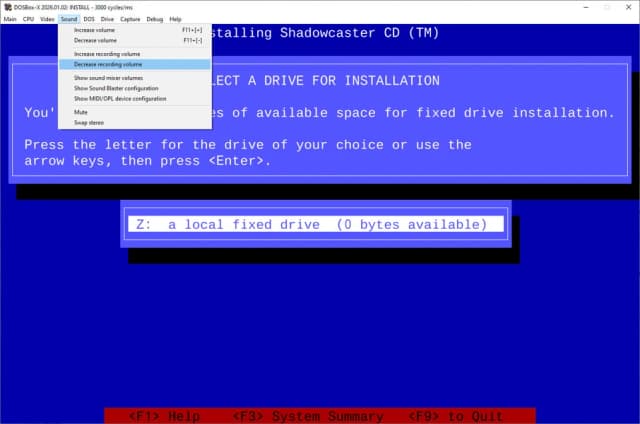Viewport: 640px width, 424px height.
Task: Open the Help menu
Action: [x=175, y=19]
